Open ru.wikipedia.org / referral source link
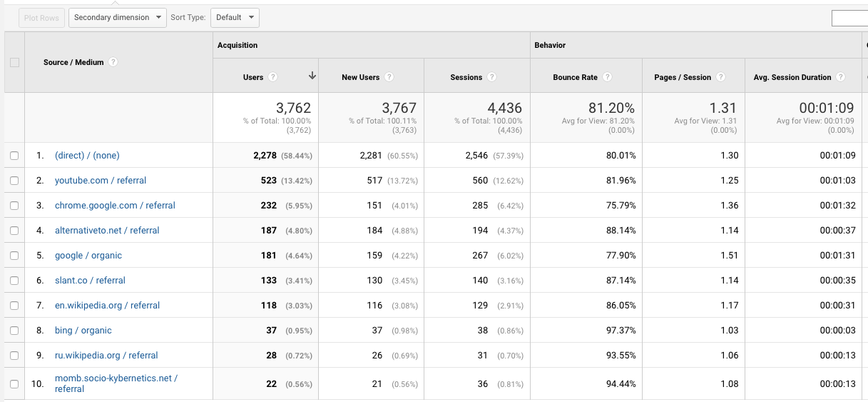Viewport: 868px width, 402px height. (106, 356)
